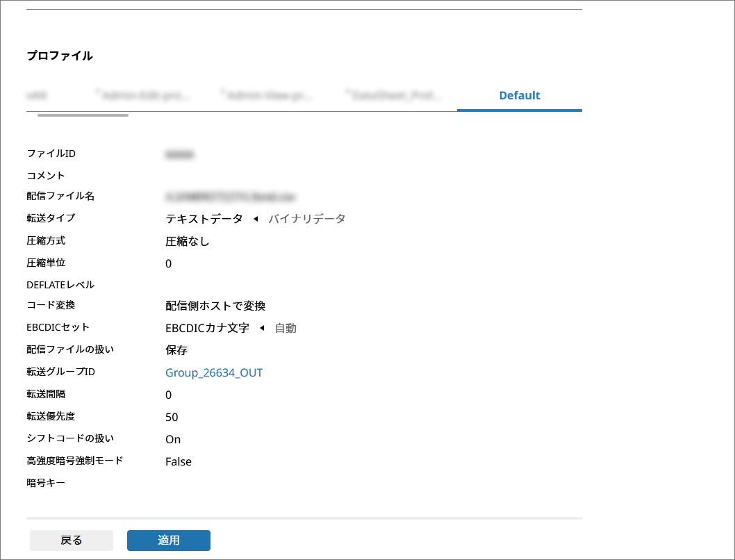
Task: Click the 配信側ホストで変換 code conversion value
Action: click(x=215, y=306)
